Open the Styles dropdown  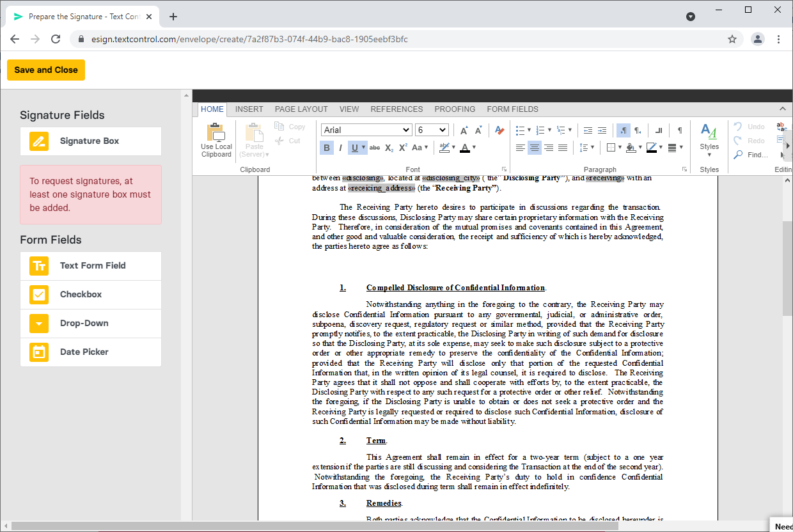click(x=709, y=141)
